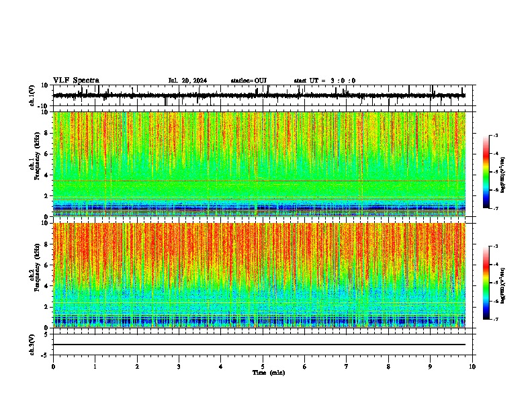Click the "Time (min)" axis label
The image size is (532, 411).
point(269,373)
